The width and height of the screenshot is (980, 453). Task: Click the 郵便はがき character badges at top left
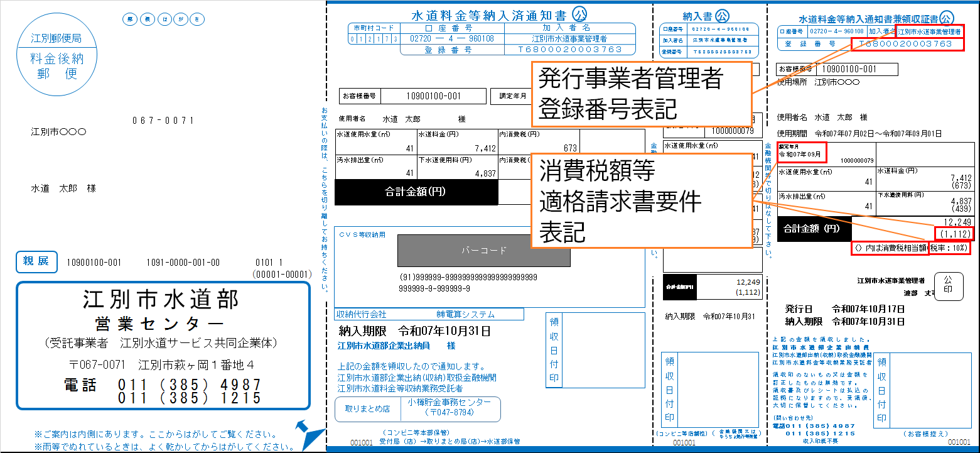[x=163, y=19]
